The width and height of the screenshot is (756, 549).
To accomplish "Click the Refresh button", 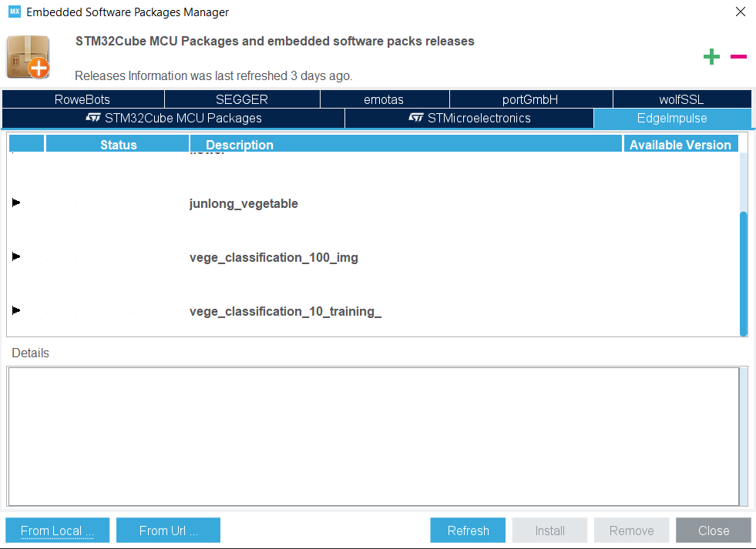I will (467, 530).
